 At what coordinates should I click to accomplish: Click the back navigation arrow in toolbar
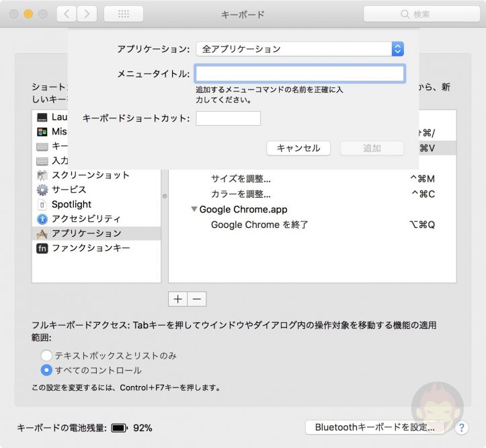point(67,14)
